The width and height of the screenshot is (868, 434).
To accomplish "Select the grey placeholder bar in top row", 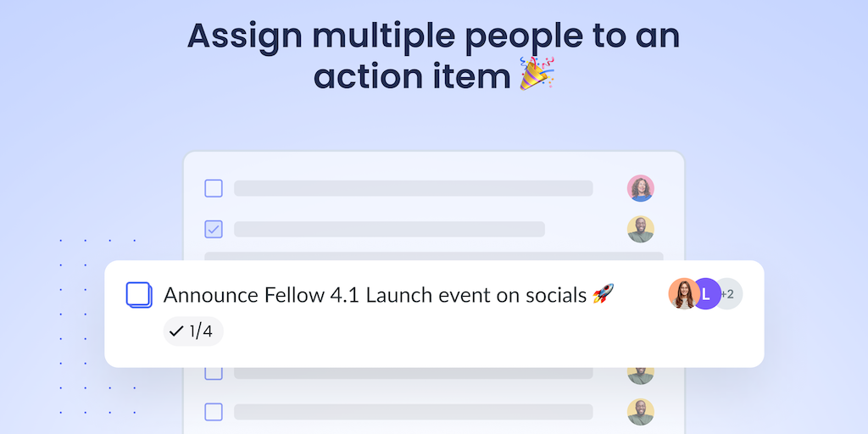I will (413, 188).
